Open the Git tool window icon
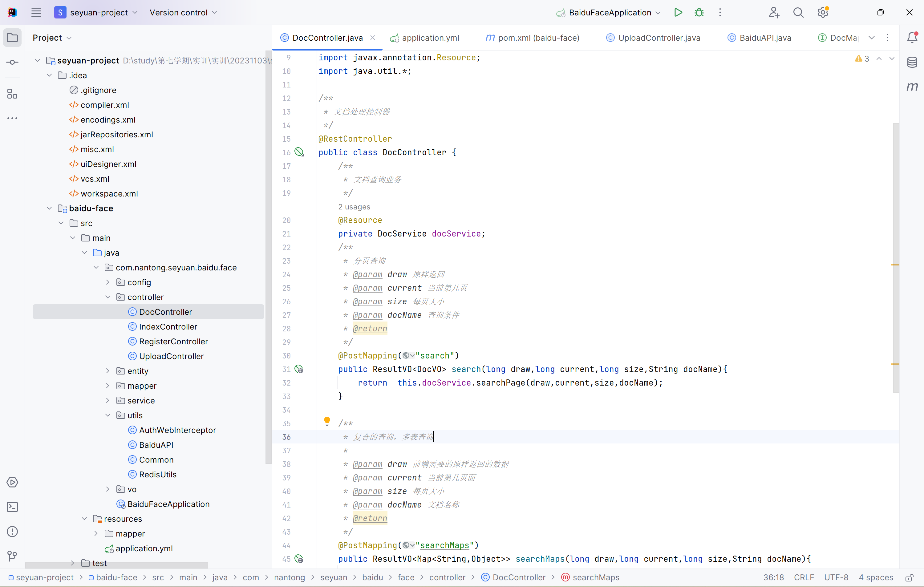Screen dimensions: 924x587 point(12,556)
